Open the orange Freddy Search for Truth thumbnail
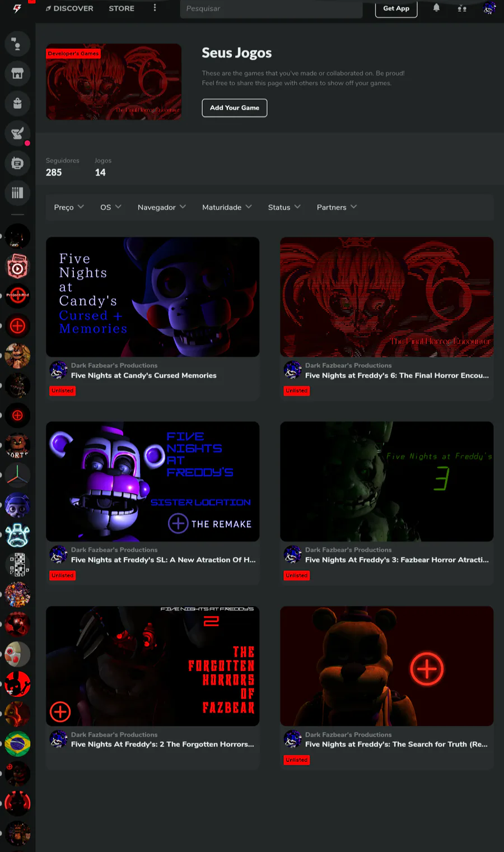504x852 pixels. click(x=387, y=666)
